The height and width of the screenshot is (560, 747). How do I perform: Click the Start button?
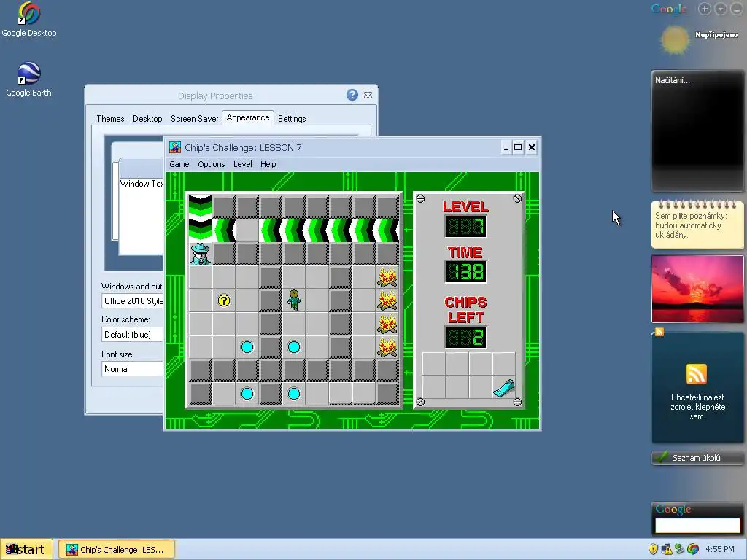tap(26, 549)
